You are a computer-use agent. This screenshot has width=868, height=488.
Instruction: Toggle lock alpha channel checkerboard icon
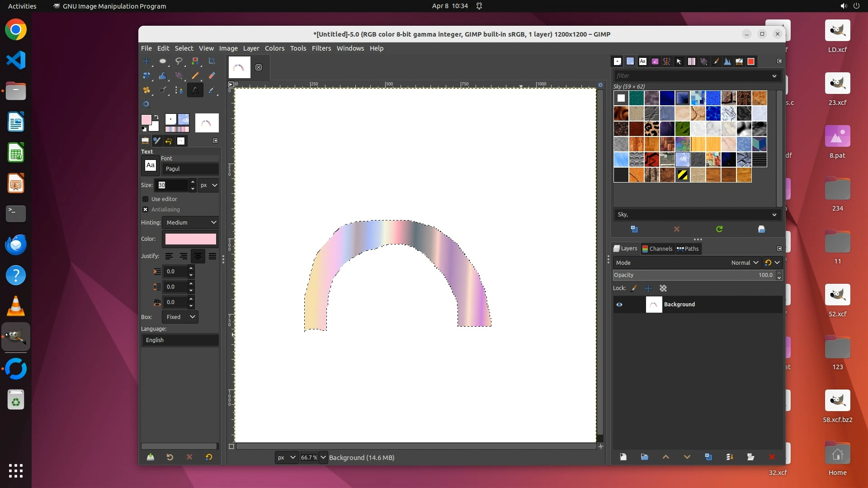[663, 288]
